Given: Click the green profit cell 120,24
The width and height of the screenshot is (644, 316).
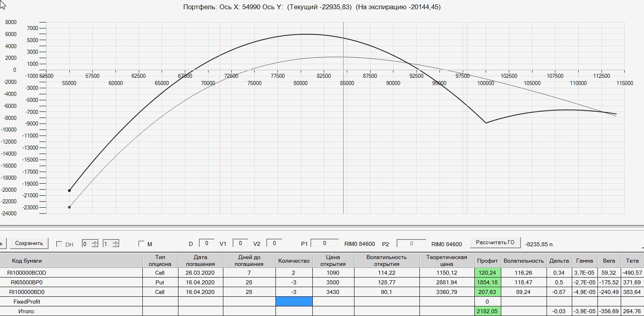Looking at the screenshot, I should (487, 273).
